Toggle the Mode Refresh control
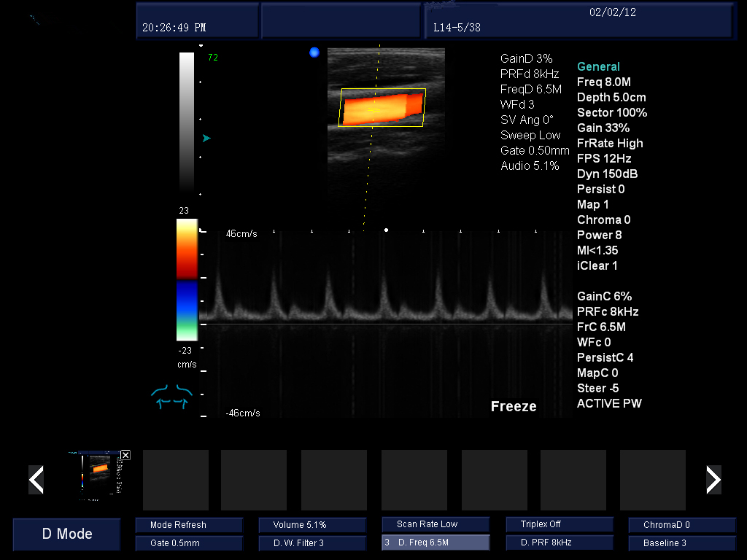 189,525
